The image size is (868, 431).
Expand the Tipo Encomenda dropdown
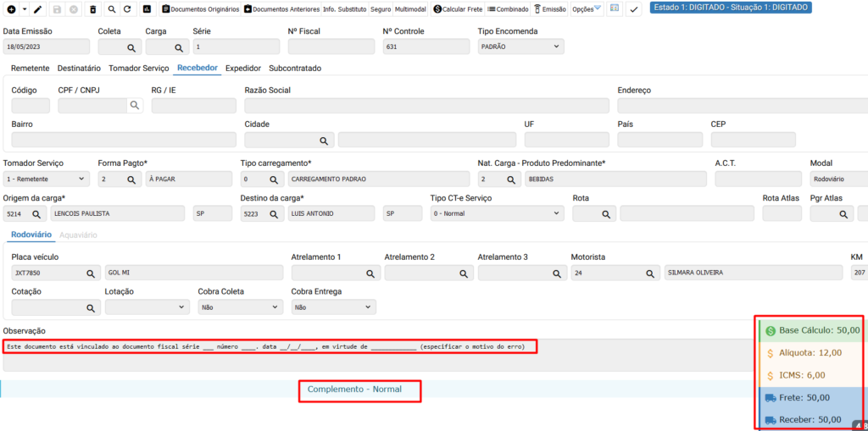(x=520, y=47)
